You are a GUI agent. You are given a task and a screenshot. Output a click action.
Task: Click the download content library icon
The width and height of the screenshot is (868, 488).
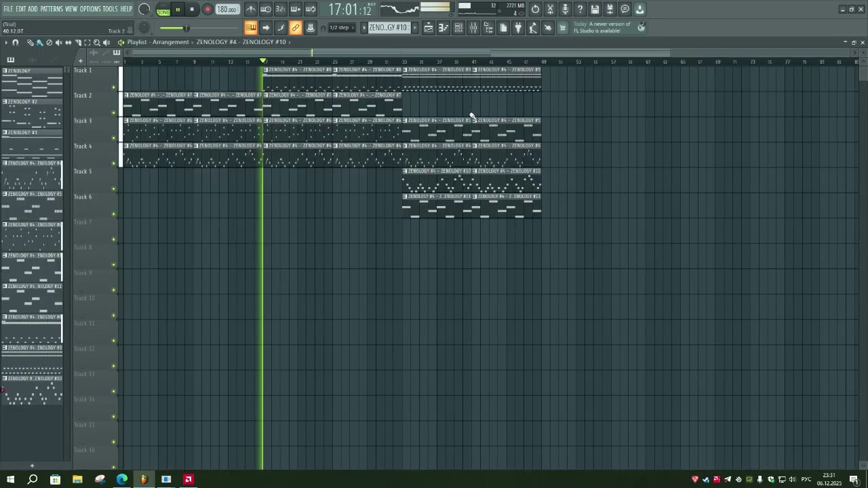coord(639,9)
